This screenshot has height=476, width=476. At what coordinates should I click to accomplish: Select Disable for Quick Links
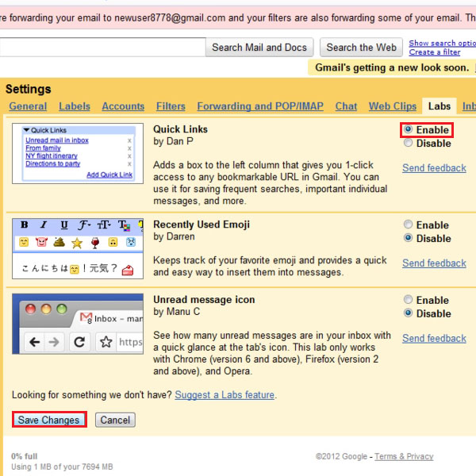[x=408, y=143]
